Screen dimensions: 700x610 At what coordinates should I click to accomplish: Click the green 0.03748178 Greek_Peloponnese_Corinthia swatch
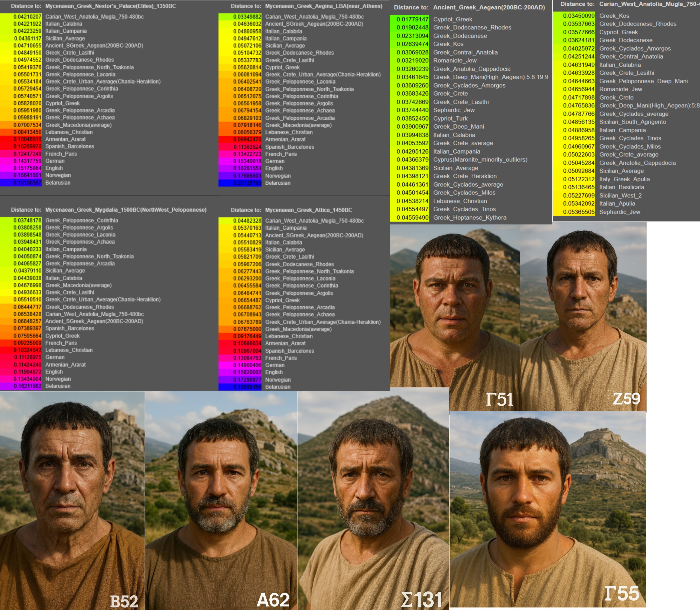[21, 221]
